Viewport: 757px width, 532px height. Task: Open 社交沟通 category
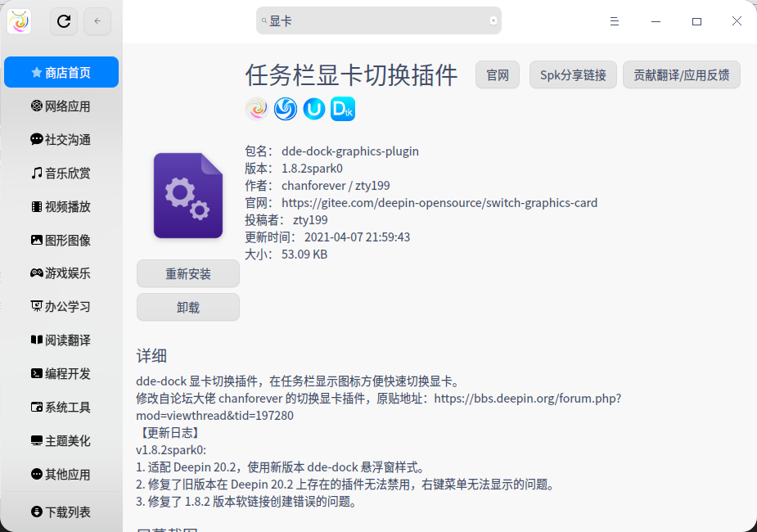click(x=61, y=139)
